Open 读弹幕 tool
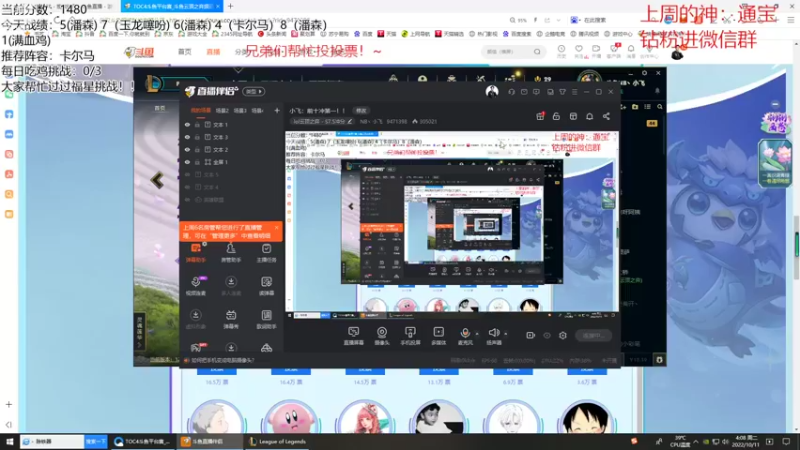Image resolution: width=800 pixels, height=450 pixels. [266, 286]
